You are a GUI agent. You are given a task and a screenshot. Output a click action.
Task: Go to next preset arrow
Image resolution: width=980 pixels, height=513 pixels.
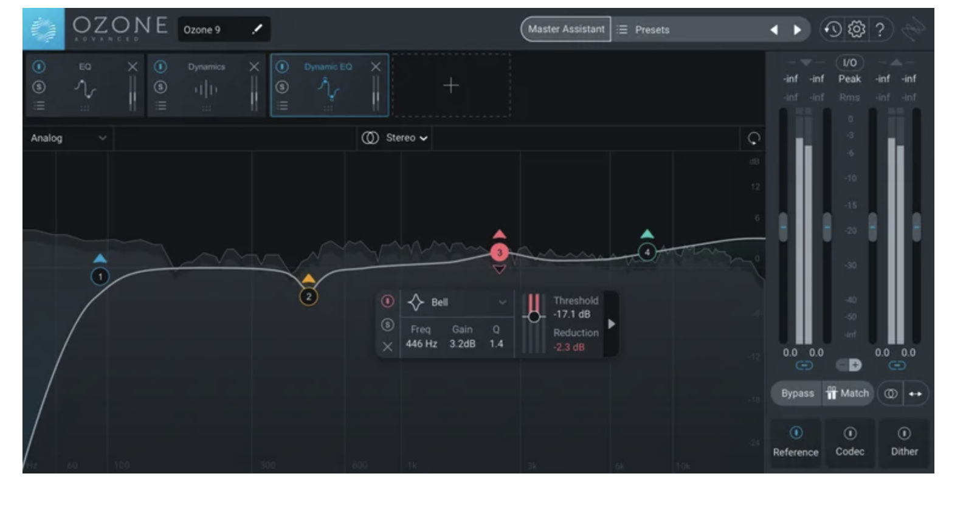[797, 30]
